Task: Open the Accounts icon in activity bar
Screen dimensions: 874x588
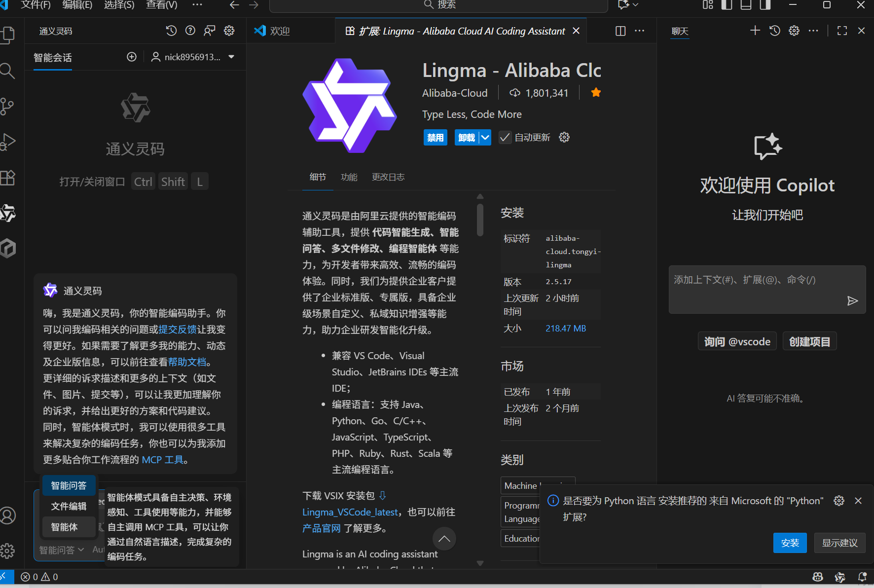Action: point(7,515)
